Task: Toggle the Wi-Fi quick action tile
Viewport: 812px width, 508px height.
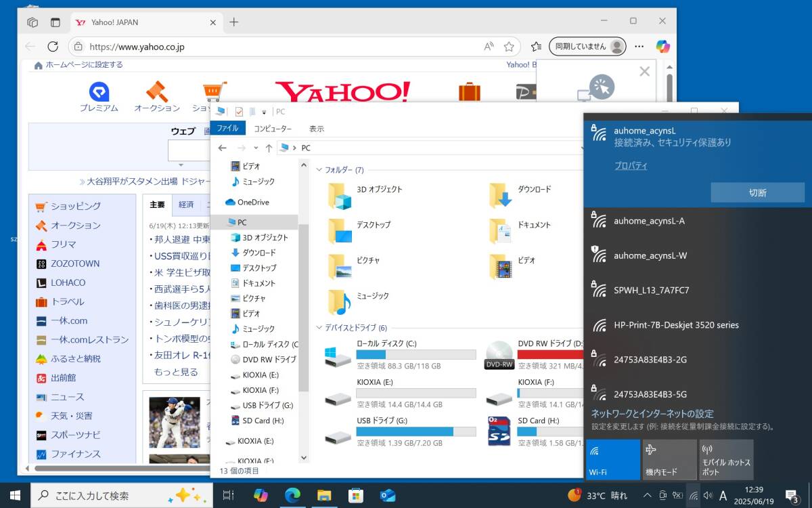Action: (613, 460)
